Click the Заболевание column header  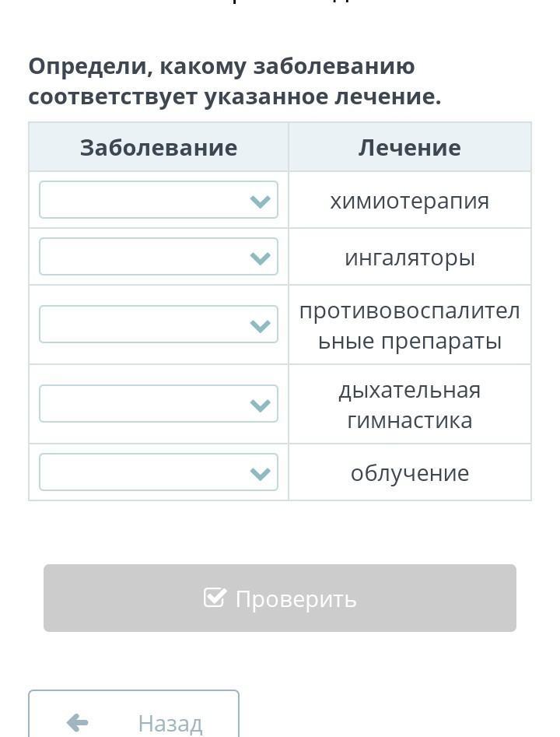point(159,147)
